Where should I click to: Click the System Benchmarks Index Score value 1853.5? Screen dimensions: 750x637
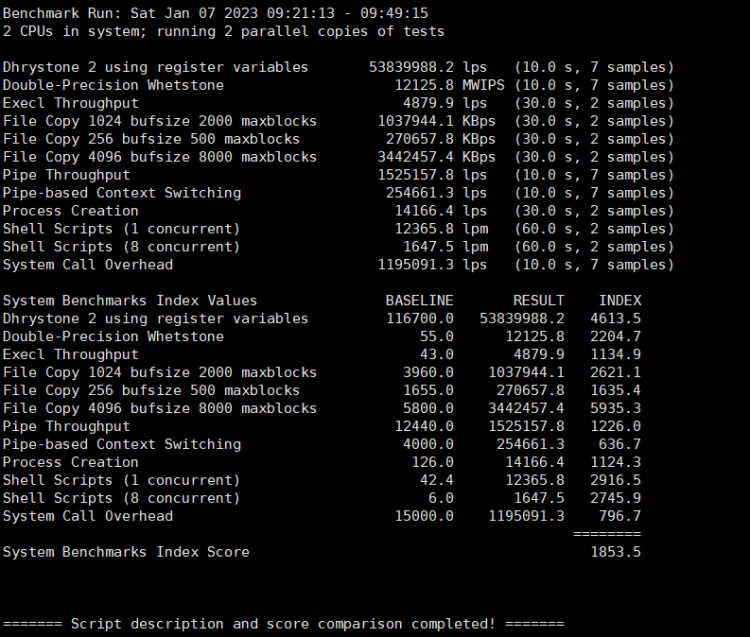[x=615, y=552]
